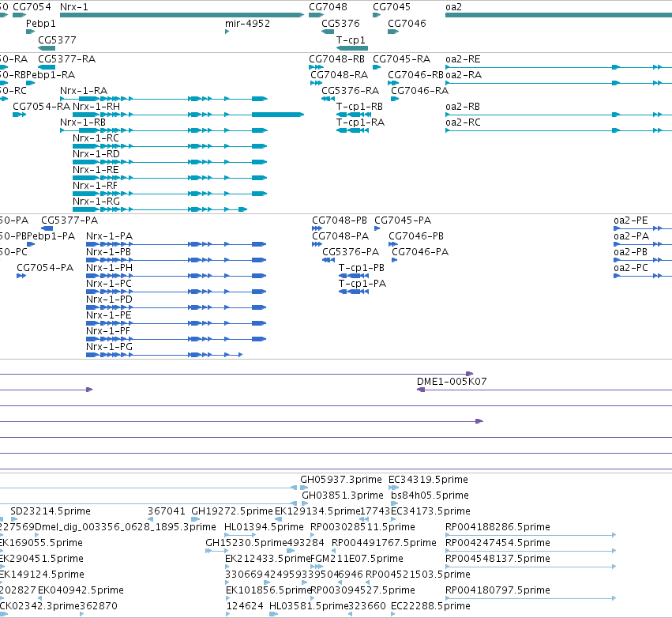Click the CG7048-RB transcript label
The image size is (672, 618).
coord(336,59)
